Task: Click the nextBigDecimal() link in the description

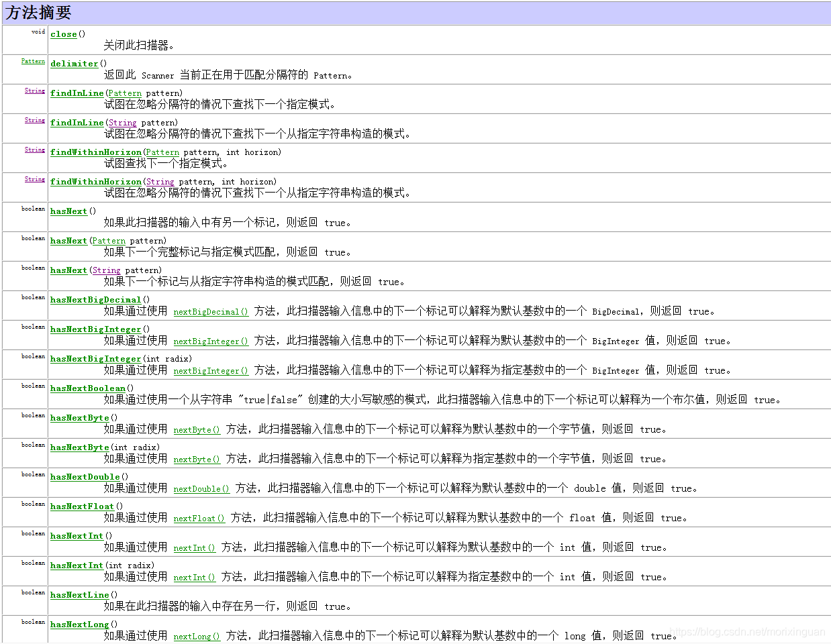Action: click(x=210, y=311)
